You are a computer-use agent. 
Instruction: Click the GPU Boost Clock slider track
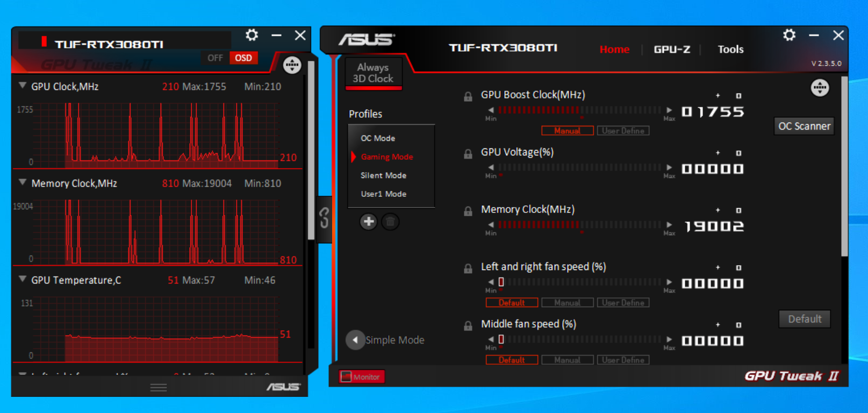(x=580, y=110)
